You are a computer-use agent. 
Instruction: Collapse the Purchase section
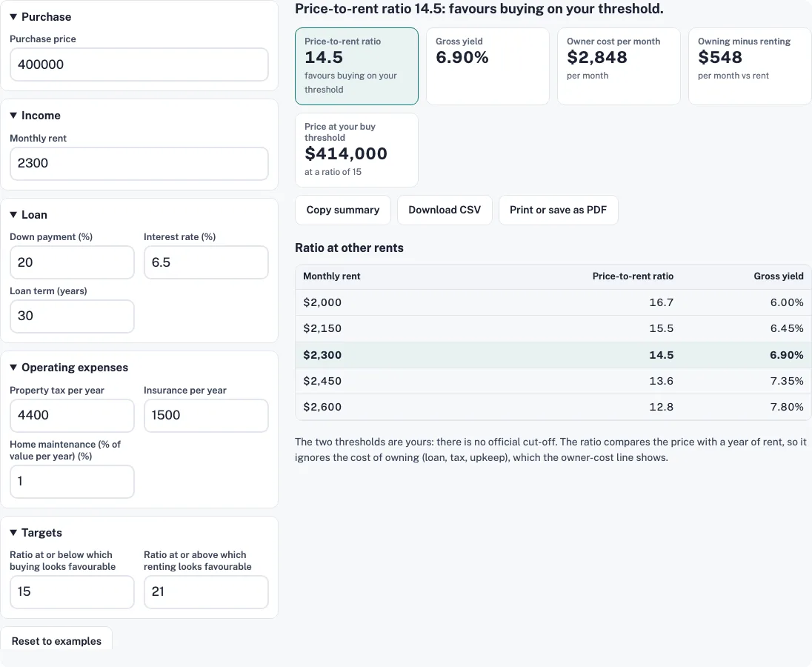(41, 16)
